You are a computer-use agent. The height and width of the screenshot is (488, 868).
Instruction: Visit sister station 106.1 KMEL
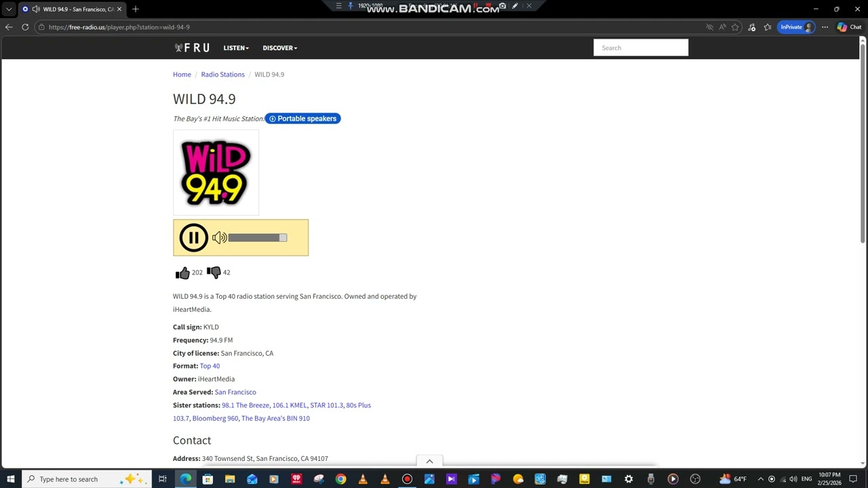290,405
